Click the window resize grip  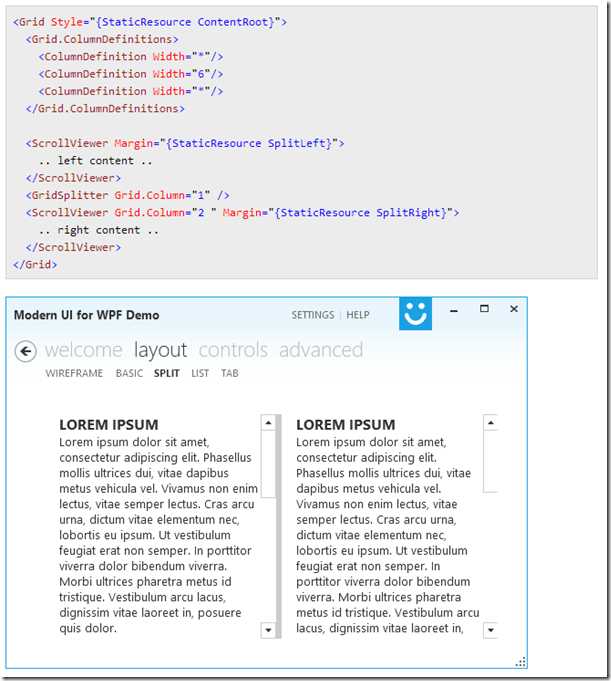(x=521, y=662)
